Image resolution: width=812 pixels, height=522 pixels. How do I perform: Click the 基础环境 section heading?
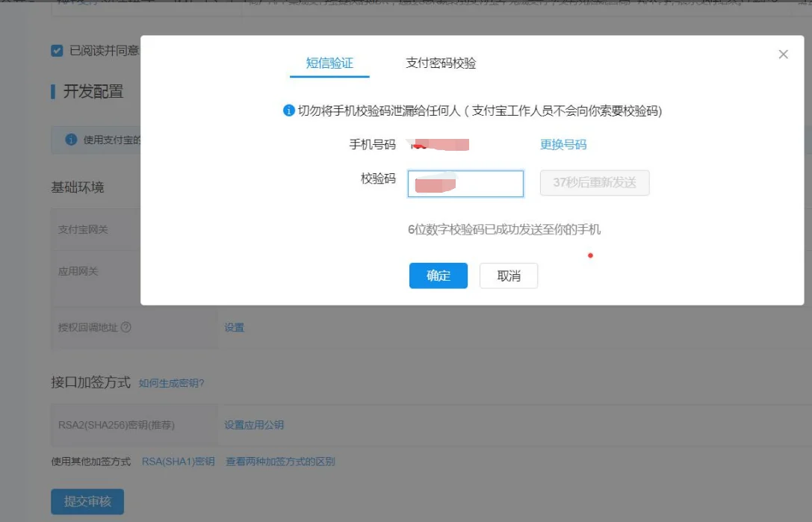(78, 187)
